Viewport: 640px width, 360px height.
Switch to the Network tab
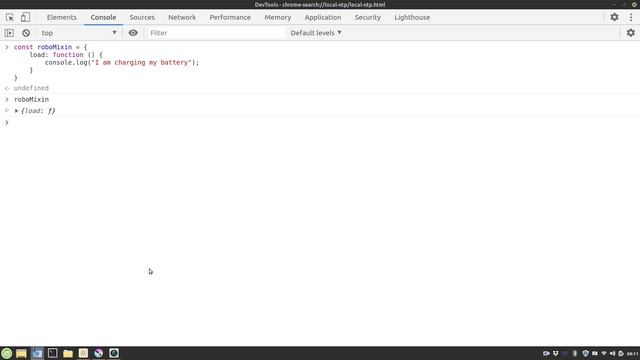click(x=182, y=17)
